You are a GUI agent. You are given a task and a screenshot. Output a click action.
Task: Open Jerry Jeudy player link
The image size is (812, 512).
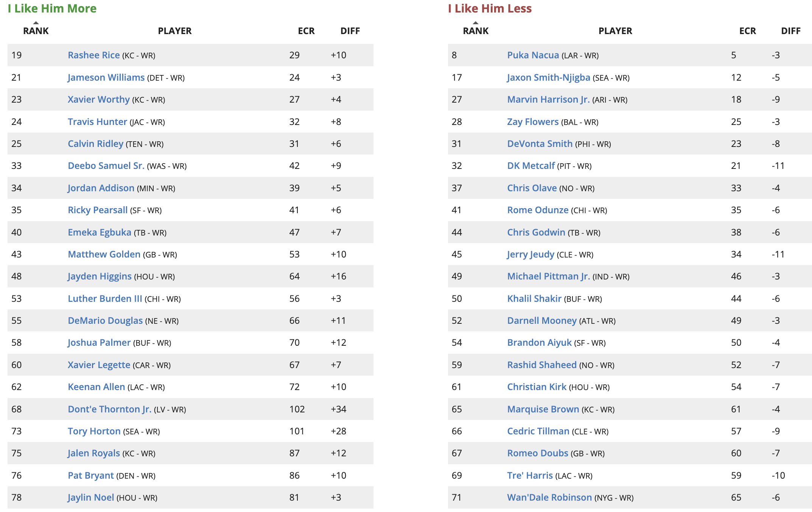(x=530, y=254)
